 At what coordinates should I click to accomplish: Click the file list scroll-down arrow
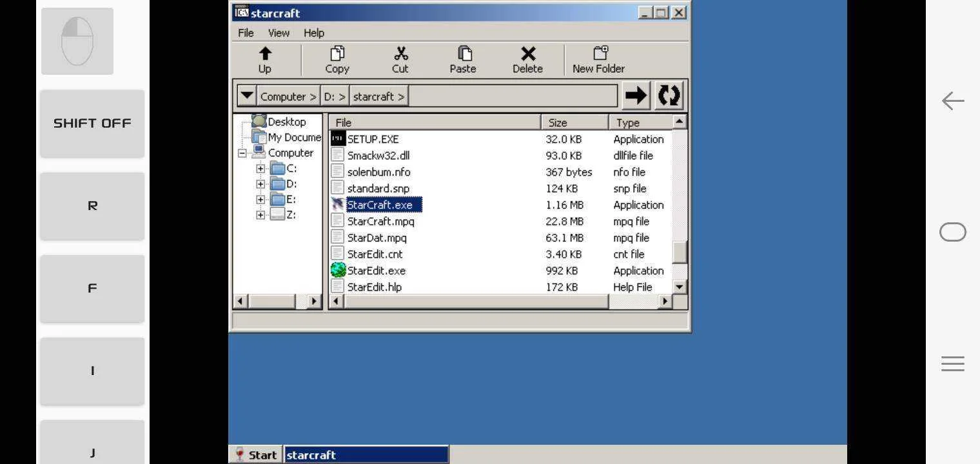680,286
